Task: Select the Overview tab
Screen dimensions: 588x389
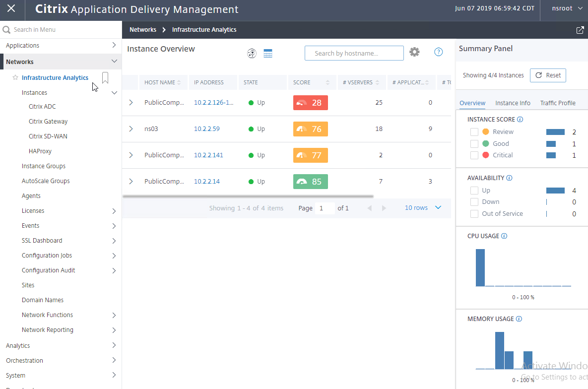Action: click(472, 103)
